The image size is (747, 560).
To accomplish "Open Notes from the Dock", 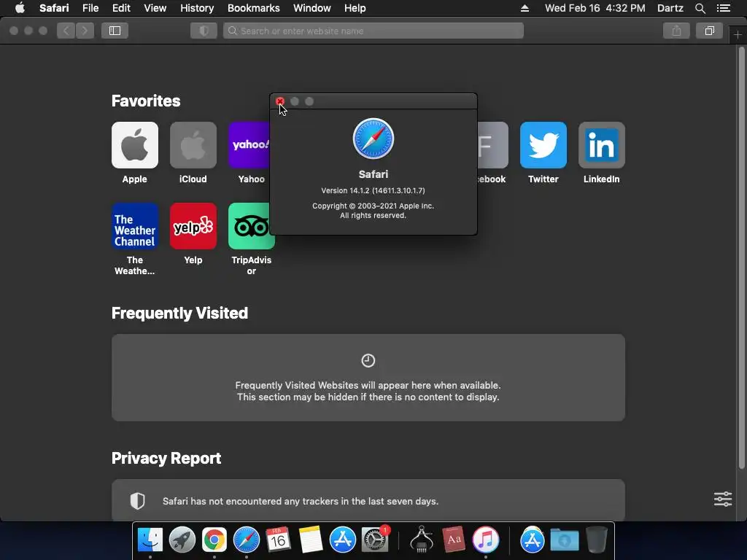I will coord(311,540).
